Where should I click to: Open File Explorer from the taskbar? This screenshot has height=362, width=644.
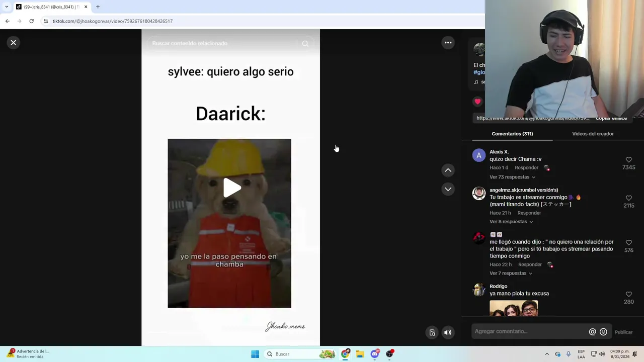360,354
